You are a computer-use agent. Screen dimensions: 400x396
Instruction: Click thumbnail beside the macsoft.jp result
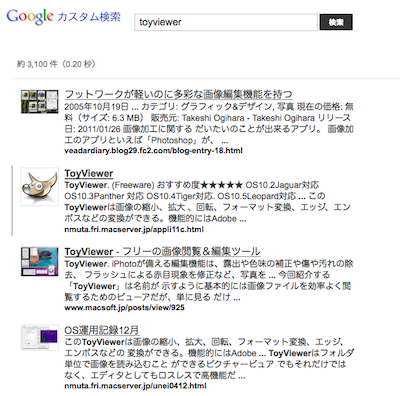[x=39, y=261]
